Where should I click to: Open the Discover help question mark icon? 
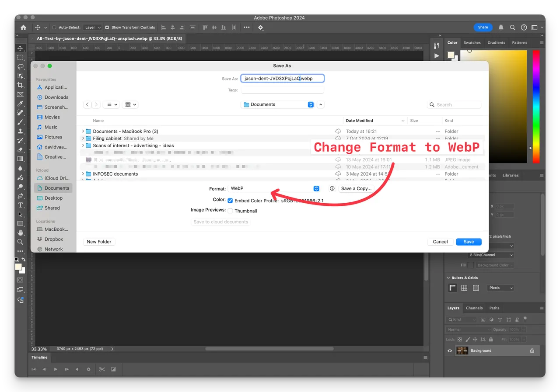pos(524,27)
